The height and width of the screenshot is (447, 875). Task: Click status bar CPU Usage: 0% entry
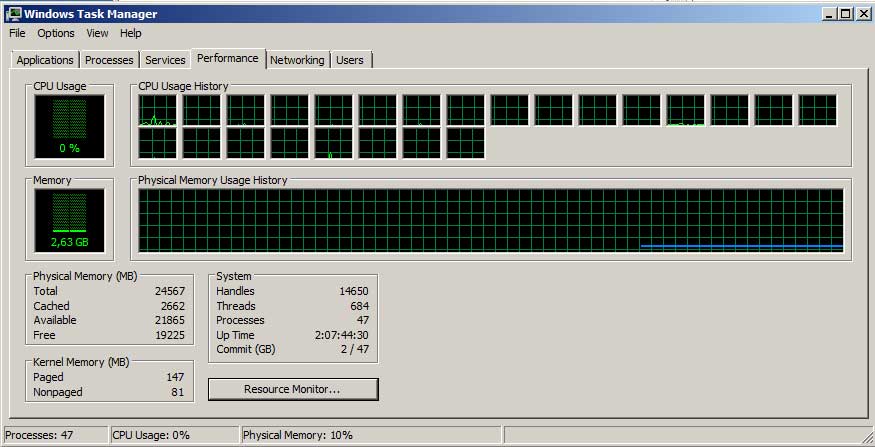tap(175, 435)
